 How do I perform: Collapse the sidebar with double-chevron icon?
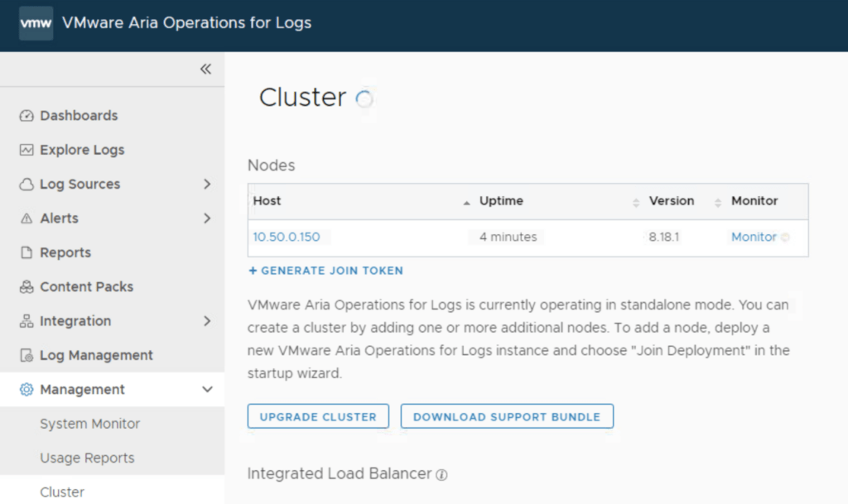(205, 69)
